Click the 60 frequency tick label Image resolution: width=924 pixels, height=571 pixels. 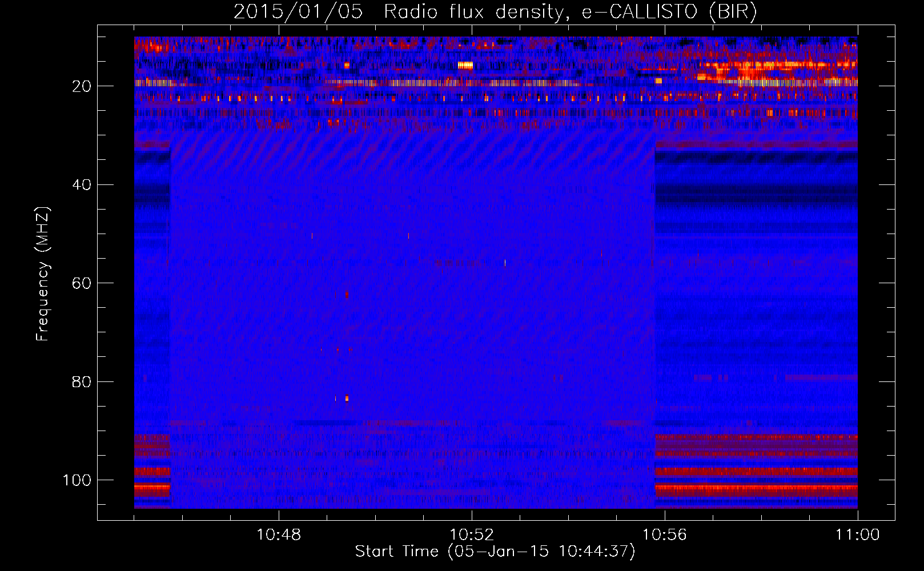82,283
